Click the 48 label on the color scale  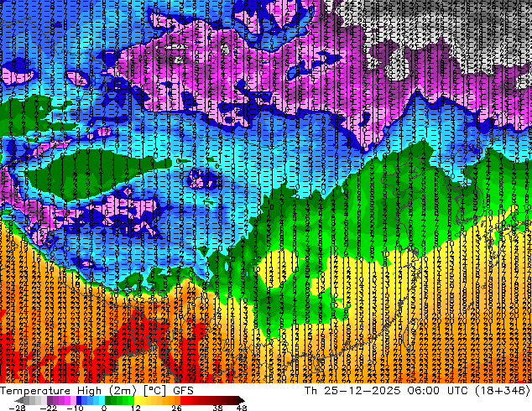point(242,408)
